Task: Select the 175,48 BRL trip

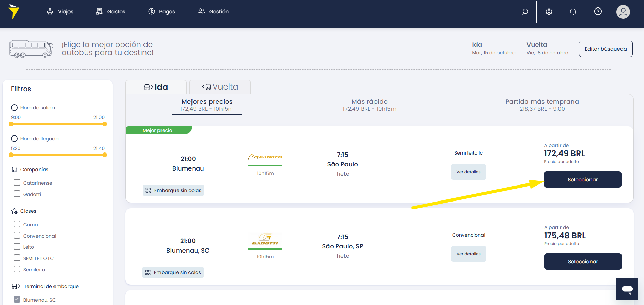Action: point(583,261)
